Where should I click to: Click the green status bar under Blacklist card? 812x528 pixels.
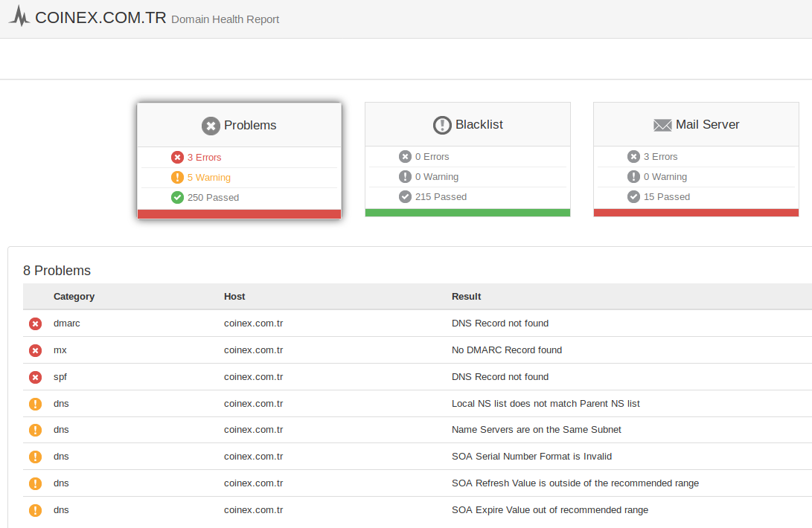467,213
